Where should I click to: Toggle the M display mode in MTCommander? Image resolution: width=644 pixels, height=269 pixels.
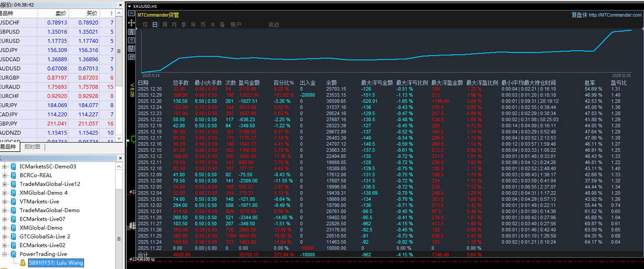213,24
